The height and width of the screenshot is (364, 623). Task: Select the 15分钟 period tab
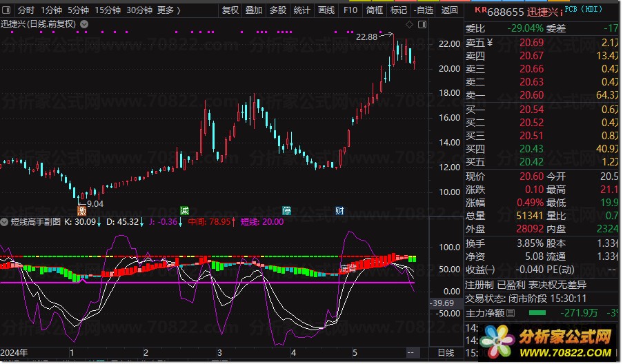pos(107,10)
